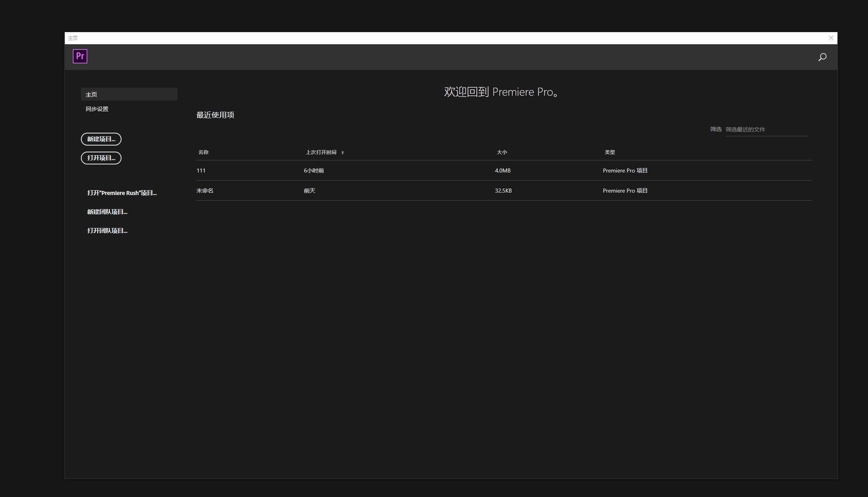This screenshot has height=497, width=868.
Task: Open recent project named 111
Action: click(x=201, y=170)
